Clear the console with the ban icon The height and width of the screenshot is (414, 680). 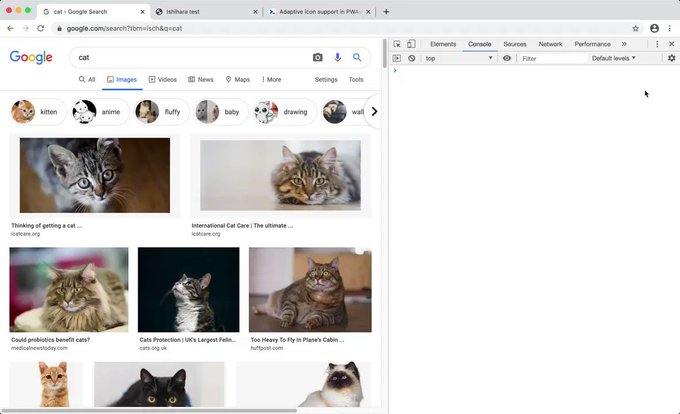pos(412,58)
